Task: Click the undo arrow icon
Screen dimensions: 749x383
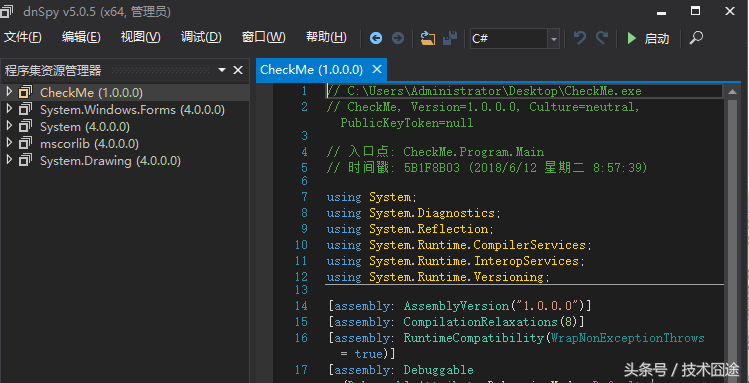Action: click(x=579, y=38)
